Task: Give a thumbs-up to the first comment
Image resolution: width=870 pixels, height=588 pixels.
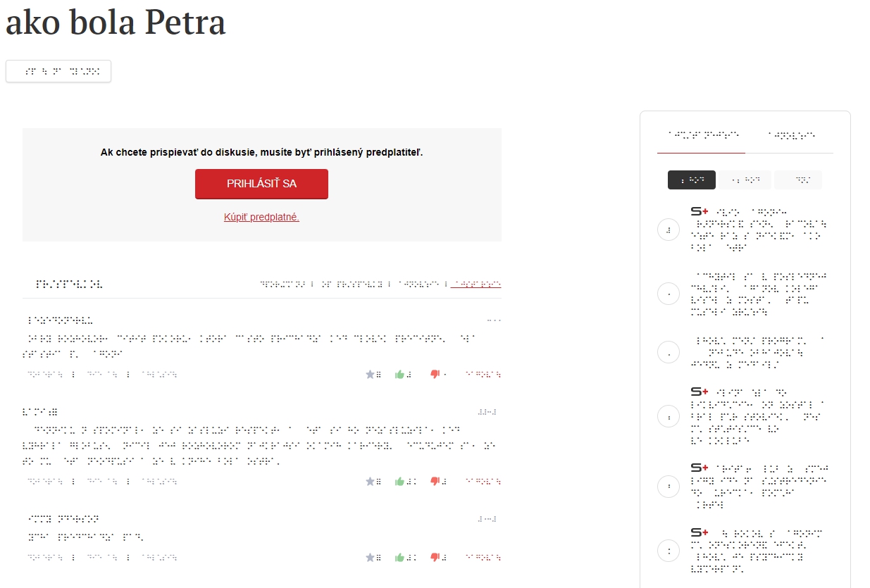Action: coord(400,375)
